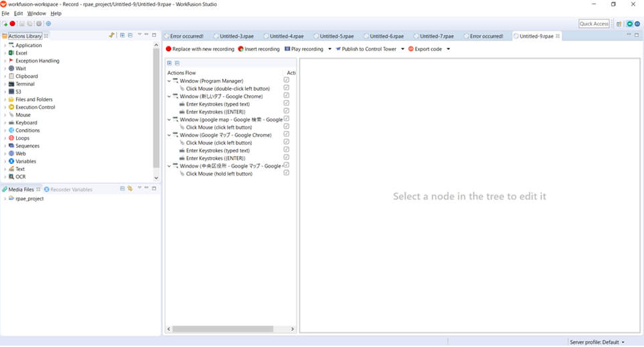Toggle checkbox for the Click Mouse (double-click left button) row
The height and width of the screenshot is (347, 644).
pos(286,88)
